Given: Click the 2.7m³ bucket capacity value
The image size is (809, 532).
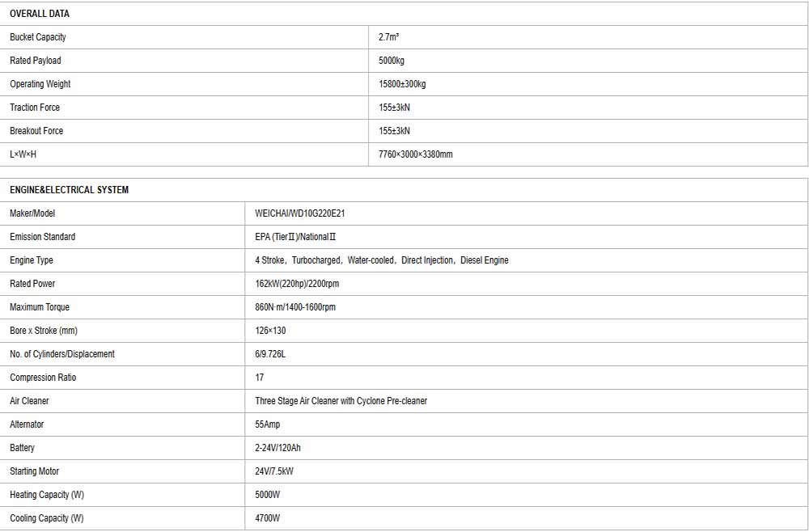Looking at the screenshot, I should point(388,37).
